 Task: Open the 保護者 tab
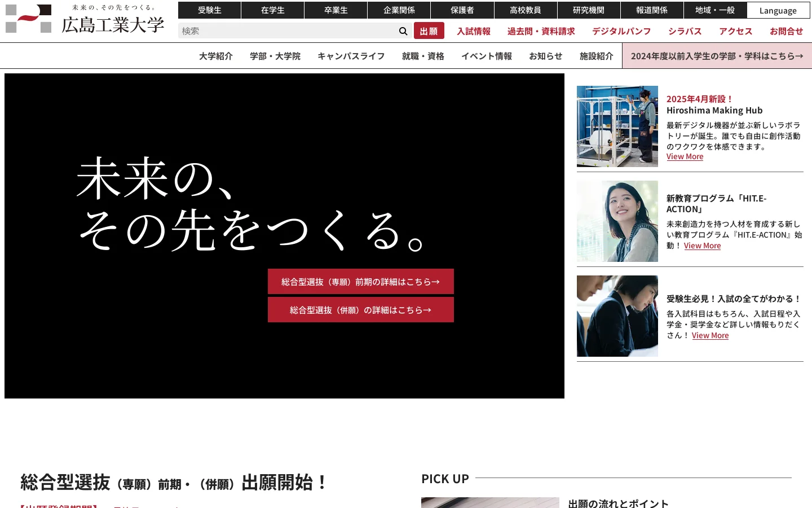[x=462, y=10]
